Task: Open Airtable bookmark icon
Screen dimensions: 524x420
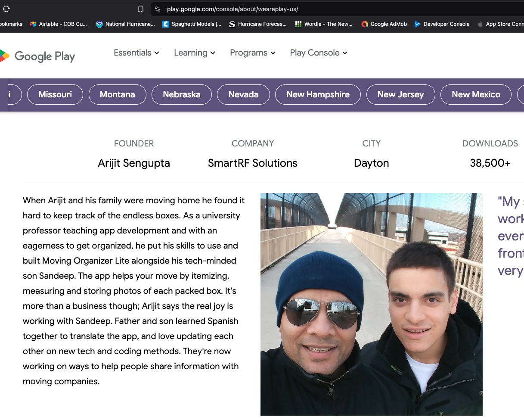Action: (x=33, y=24)
